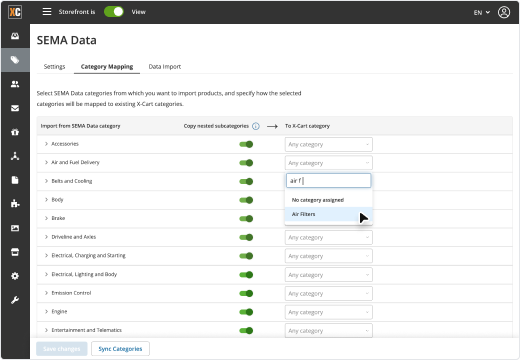Open the envelope messages sidebar icon
Viewport: 520px width, 360px height.
coord(15,108)
